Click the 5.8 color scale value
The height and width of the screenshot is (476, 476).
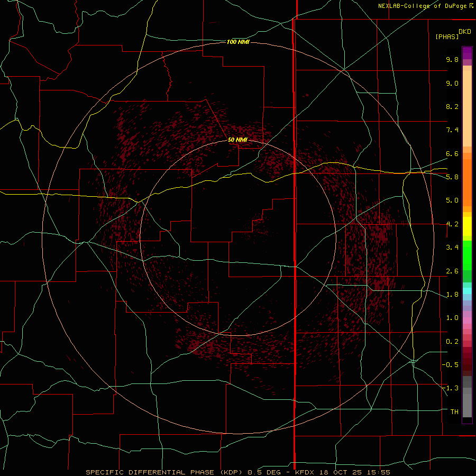coord(452,177)
